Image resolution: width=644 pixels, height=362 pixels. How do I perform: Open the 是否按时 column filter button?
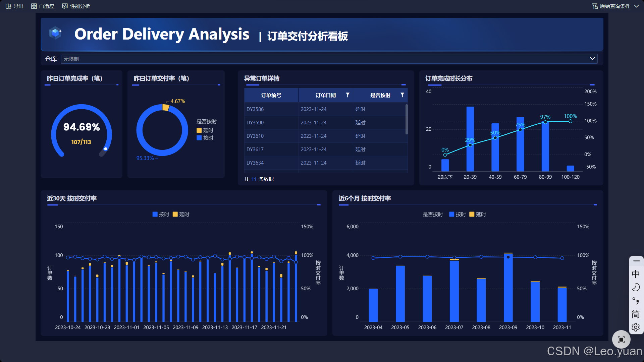[402, 95]
